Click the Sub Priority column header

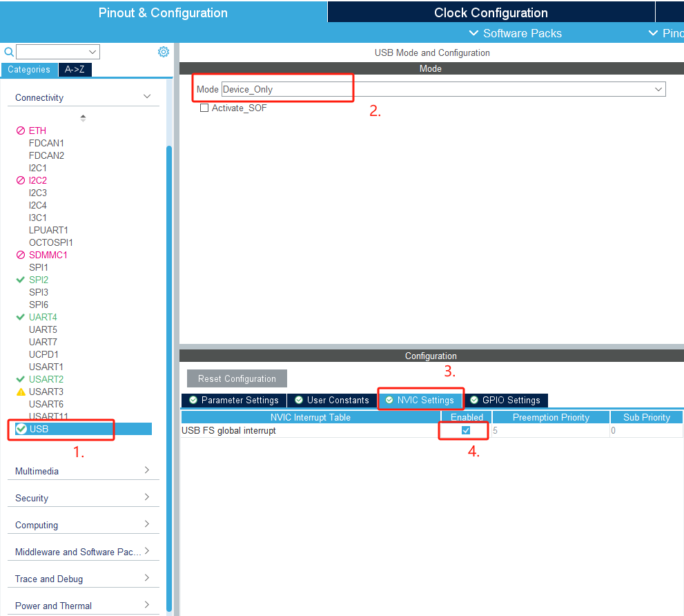click(x=647, y=417)
